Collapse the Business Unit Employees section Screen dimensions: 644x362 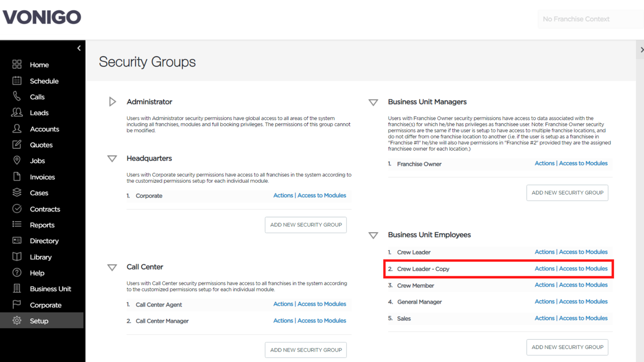click(x=373, y=235)
